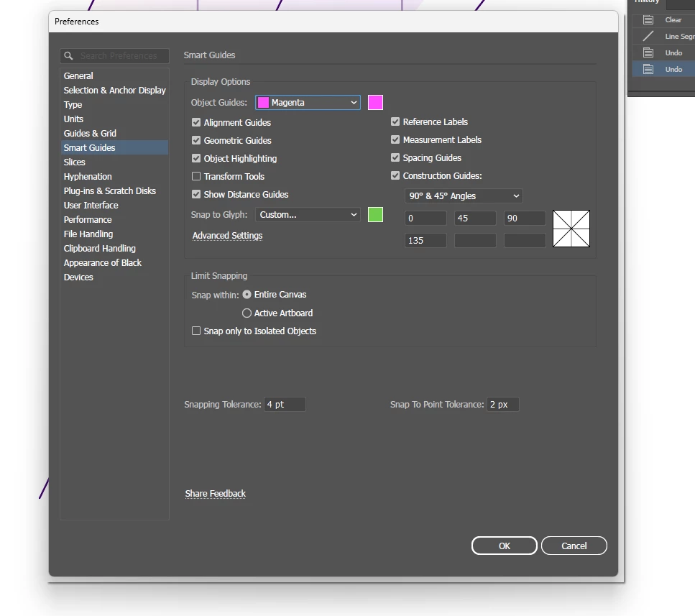The image size is (695, 616).
Task: Switch to Type preferences
Action: pyautogui.click(x=73, y=105)
